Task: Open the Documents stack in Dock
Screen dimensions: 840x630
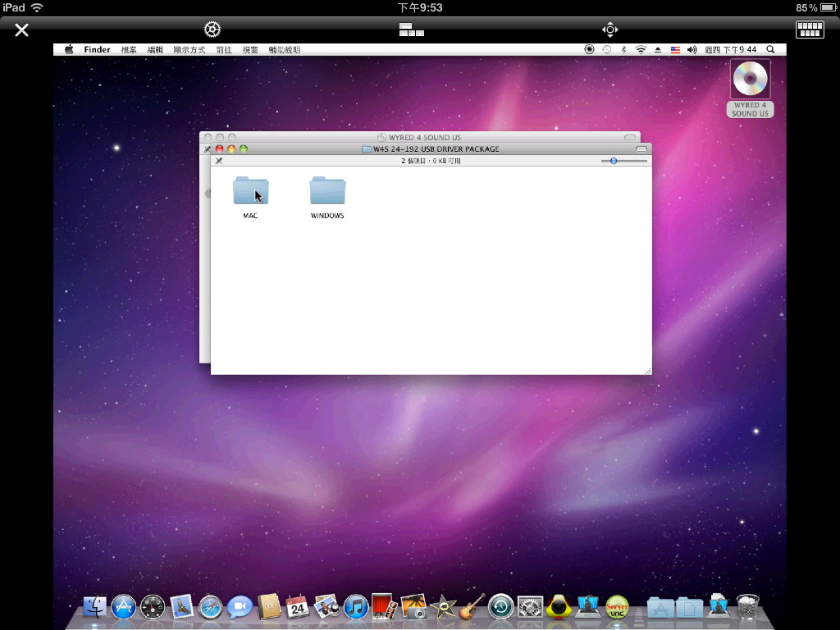Action: click(689, 609)
